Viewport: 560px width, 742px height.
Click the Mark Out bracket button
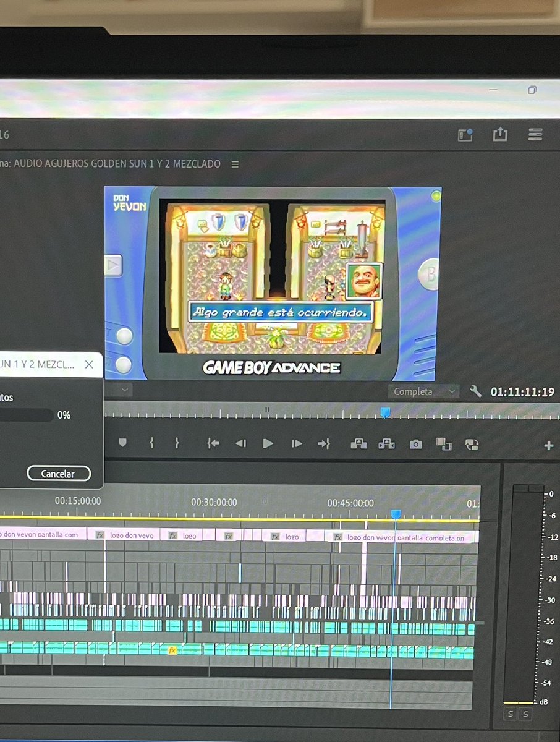(177, 443)
